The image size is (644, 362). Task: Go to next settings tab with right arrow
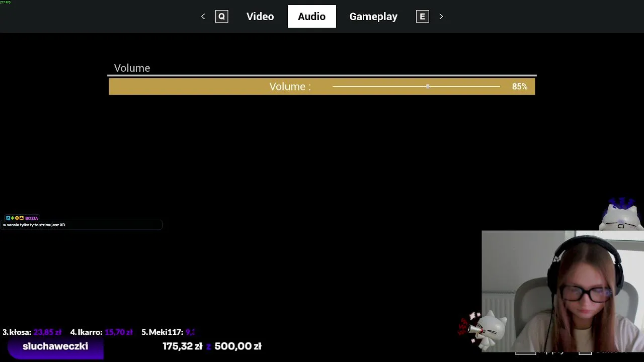coord(441,17)
